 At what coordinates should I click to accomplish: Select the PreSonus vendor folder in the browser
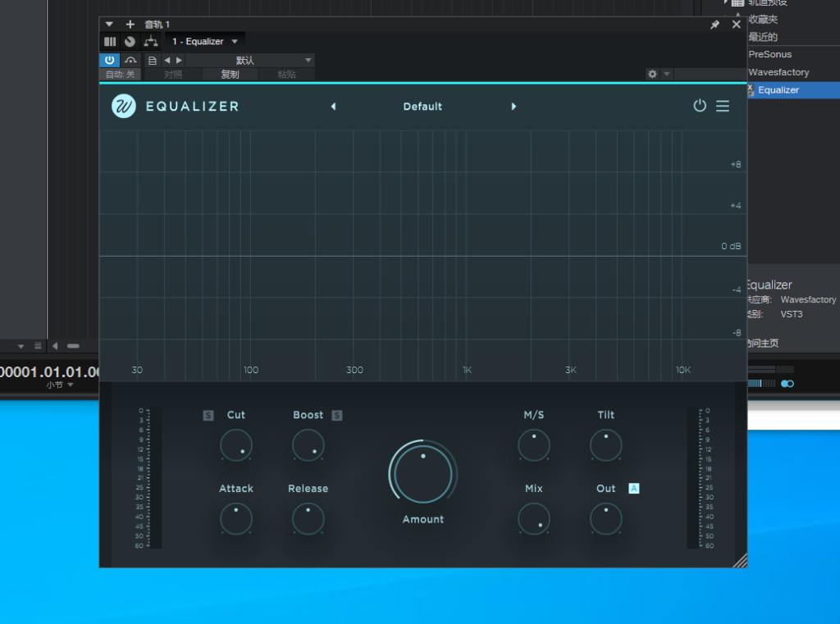coord(769,54)
